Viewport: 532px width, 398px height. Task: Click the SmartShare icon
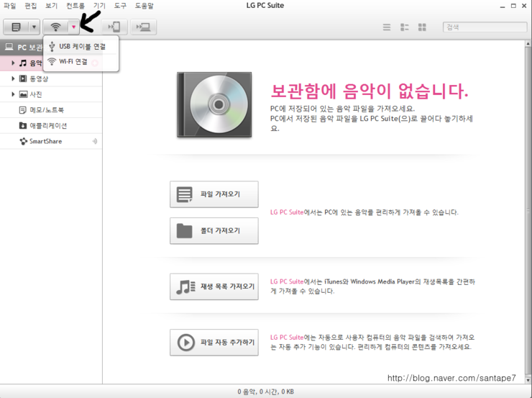click(x=23, y=141)
